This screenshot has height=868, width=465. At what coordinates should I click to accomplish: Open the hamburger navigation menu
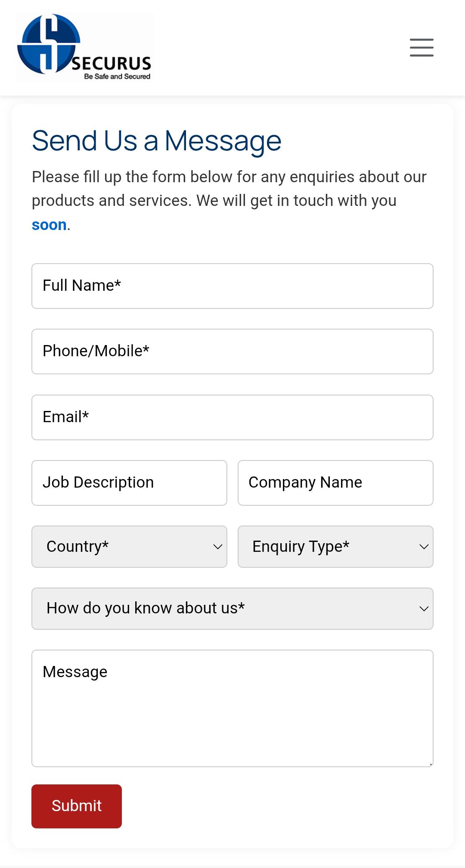coord(421,48)
